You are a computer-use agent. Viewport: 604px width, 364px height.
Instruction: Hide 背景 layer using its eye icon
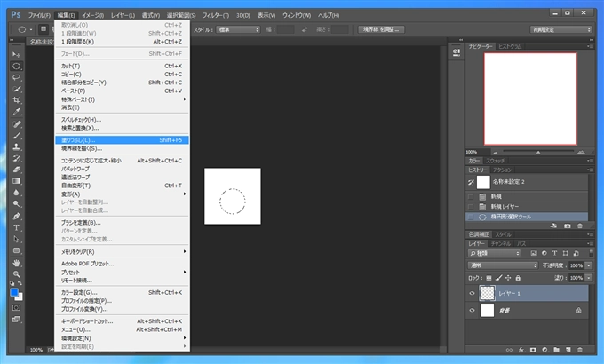pyautogui.click(x=472, y=310)
